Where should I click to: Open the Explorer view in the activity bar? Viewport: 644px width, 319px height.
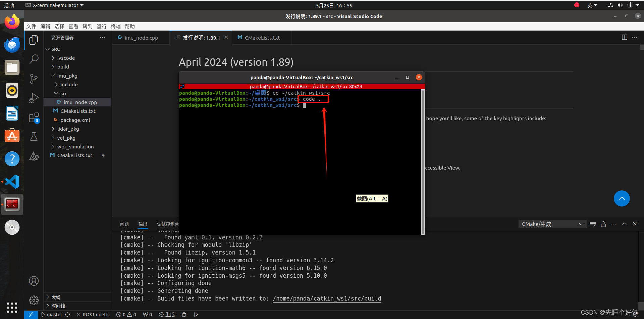[x=34, y=40]
